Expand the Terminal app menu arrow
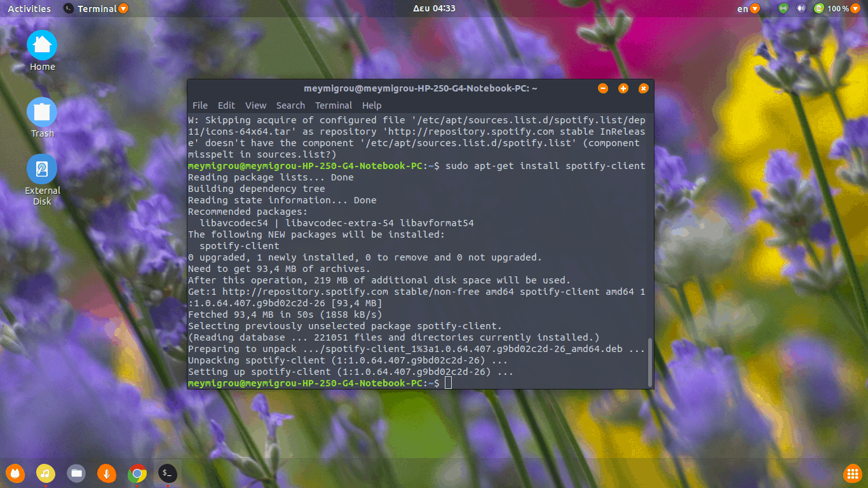The image size is (868, 488). coord(123,8)
